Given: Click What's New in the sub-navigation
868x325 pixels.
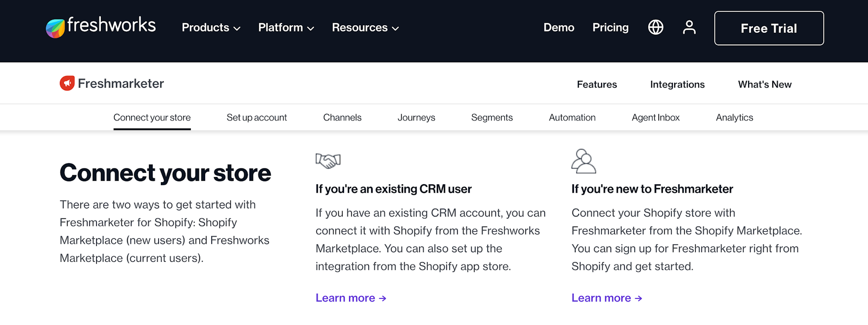Looking at the screenshot, I should click(x=764, y=85).
